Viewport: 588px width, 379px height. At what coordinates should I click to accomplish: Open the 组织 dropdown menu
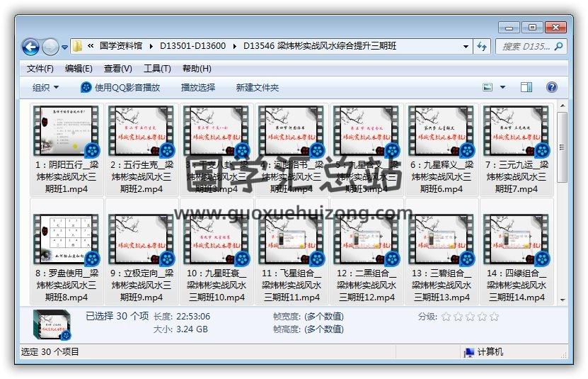click(45, 87)
